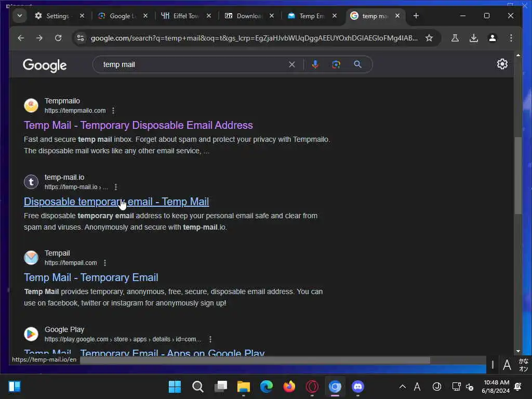Switch to the Download tab
The height and width of the screenshot is (399, 532).
244,16
